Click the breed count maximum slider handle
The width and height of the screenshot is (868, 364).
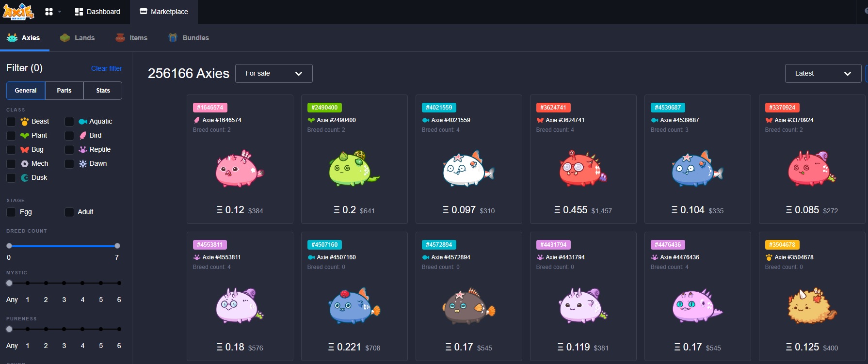117,246
